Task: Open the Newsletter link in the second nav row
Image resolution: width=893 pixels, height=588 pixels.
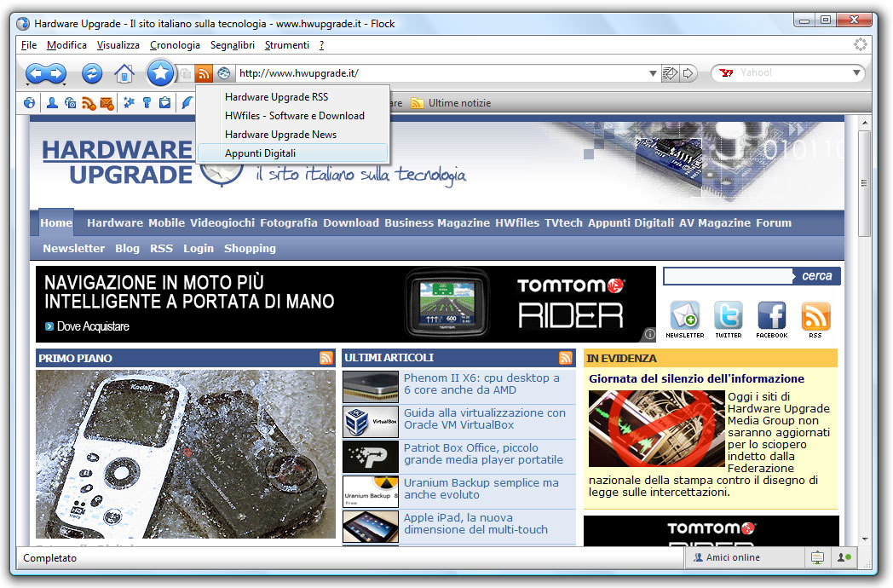Action: [73, 249]
